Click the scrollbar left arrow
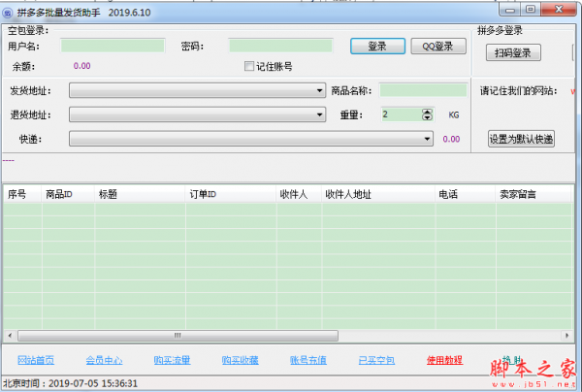Screen dimensions: 582x392 (x=10, y=336)
